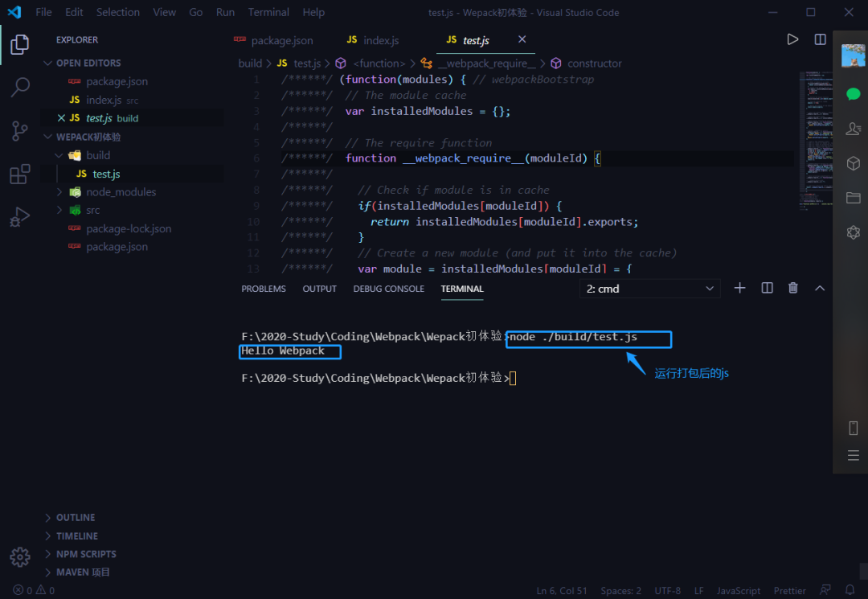The height and width of the screenshot is (599, 868).
Task: Close the test.js editor tab
Action: (x=522, y=39)
